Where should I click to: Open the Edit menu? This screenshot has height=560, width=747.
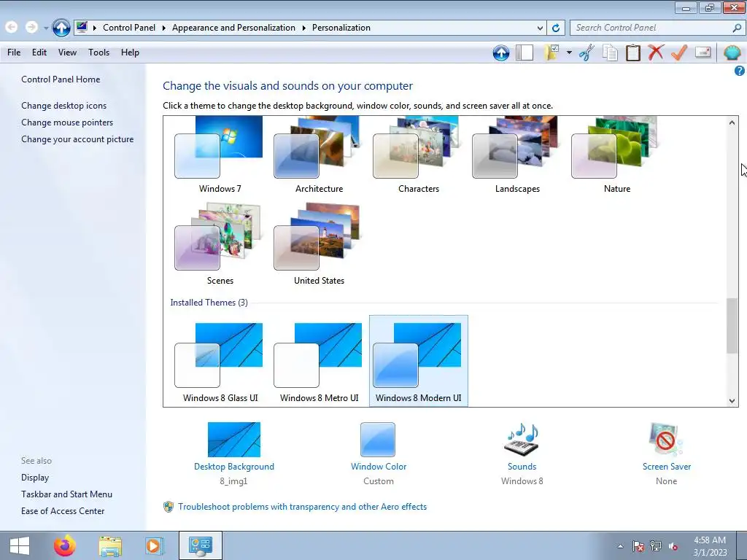(39, 52)
